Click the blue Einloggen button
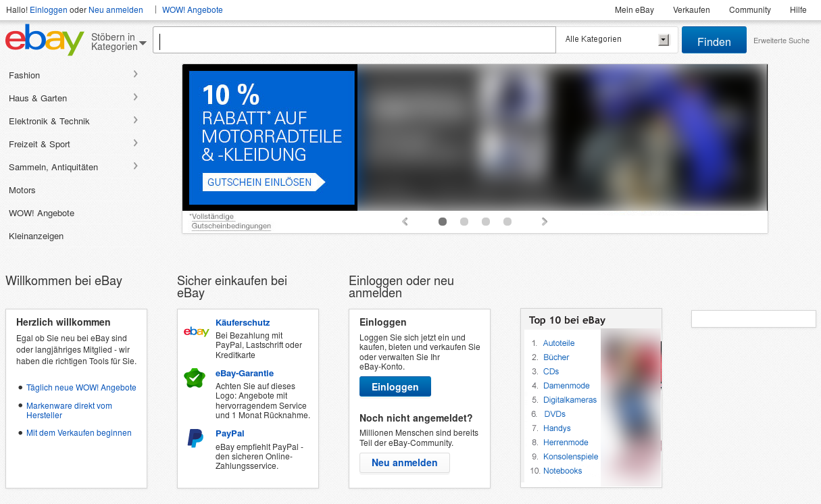Screen dimensions: 821x504 pyautogui.click(x=395, y=386)
